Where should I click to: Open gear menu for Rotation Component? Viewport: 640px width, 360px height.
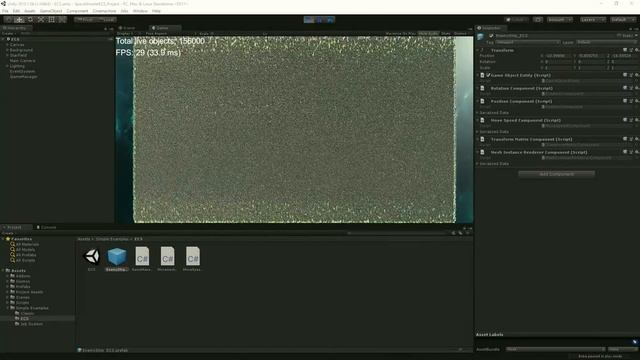pos(636,88)
